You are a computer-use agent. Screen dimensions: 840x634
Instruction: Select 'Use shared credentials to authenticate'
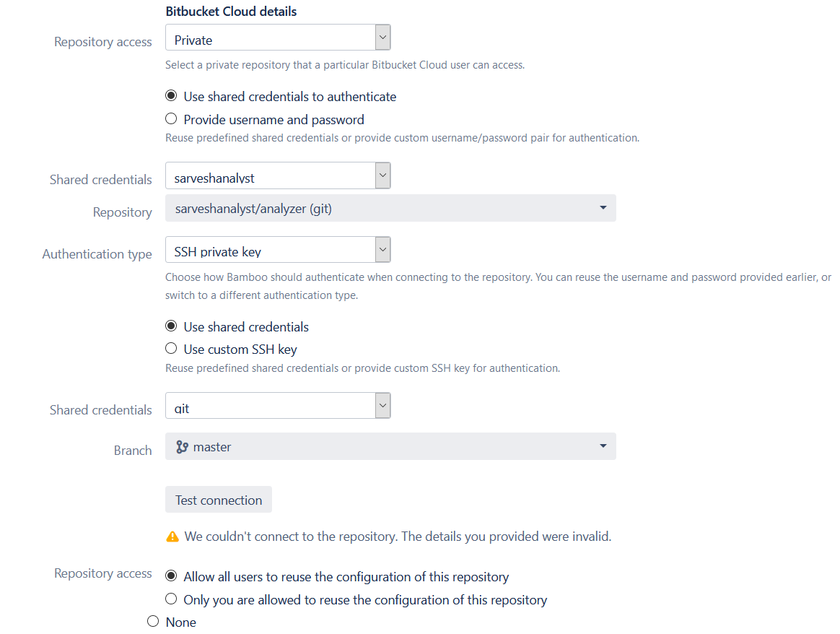tap(171, 95)
